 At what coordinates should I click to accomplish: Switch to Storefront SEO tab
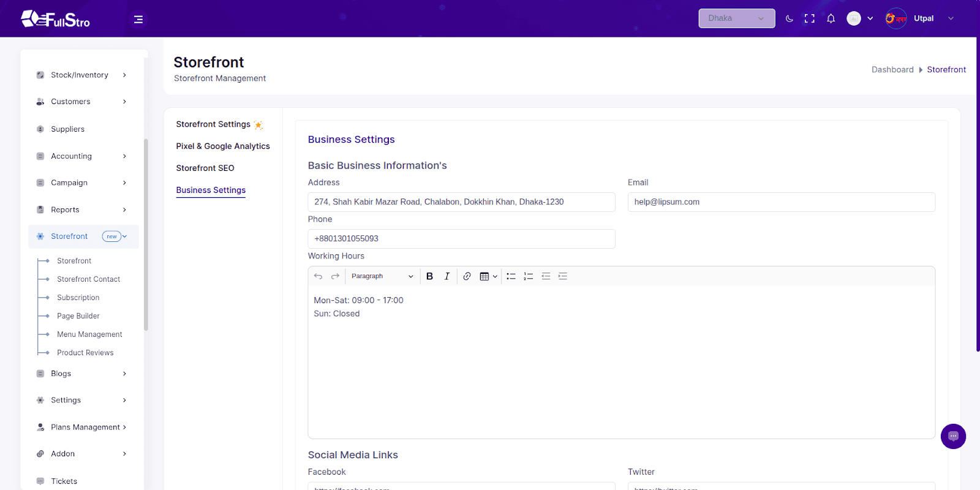pos(205,168)
